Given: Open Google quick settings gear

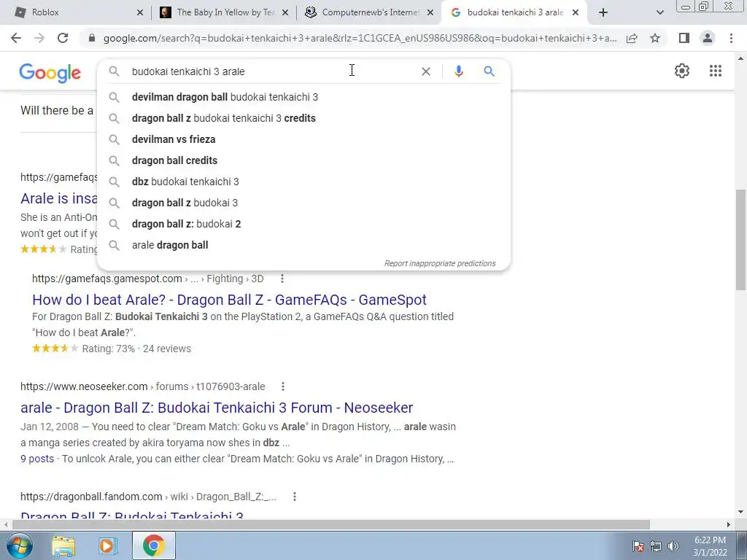Looking at the screenshot, I should [682, 71].
